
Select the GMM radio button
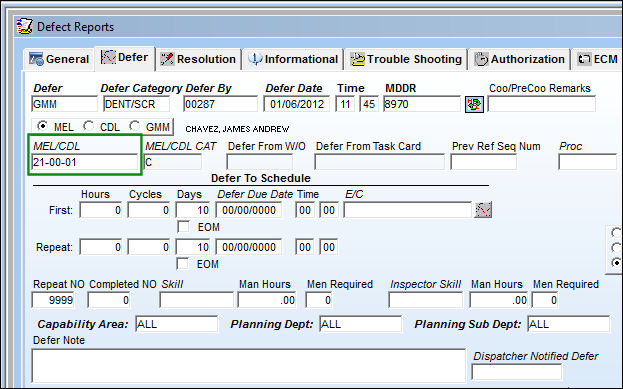[x=134, y=126]
